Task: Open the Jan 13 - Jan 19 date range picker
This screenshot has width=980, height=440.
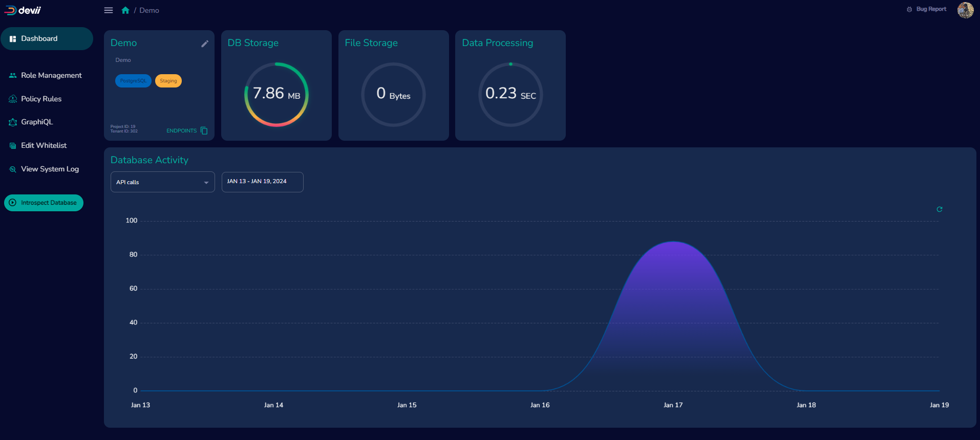Action: tap(262, 182)
